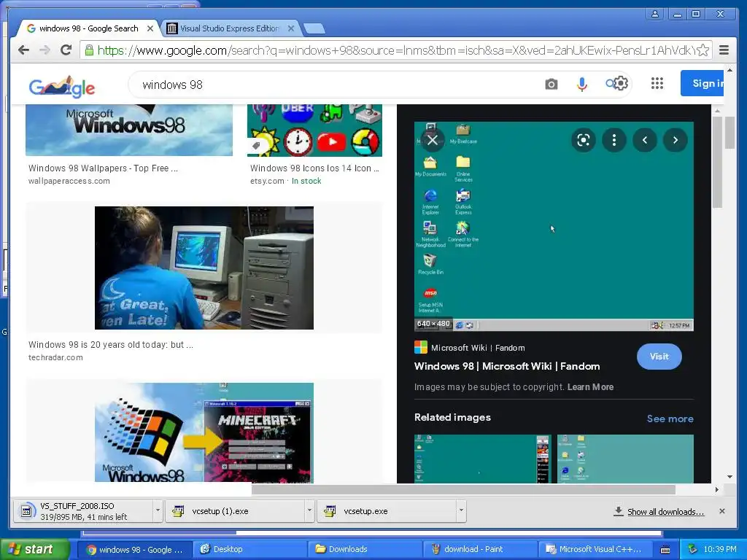Click the VS_STUFF_2008.ISO download item

(83, 511)
